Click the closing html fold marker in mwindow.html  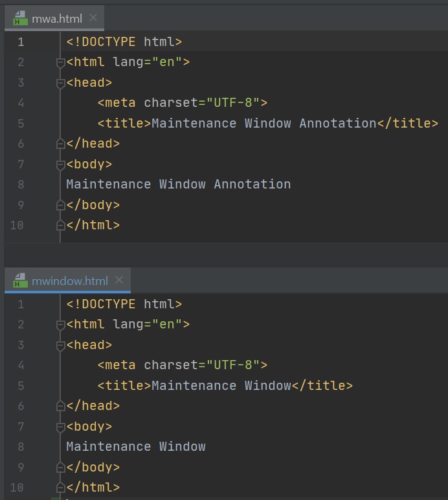61,488
